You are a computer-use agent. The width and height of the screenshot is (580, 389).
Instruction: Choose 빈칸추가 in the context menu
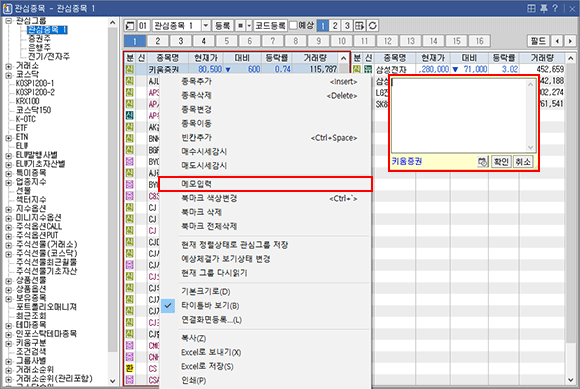pyautogui.click(x=265, y=138)
